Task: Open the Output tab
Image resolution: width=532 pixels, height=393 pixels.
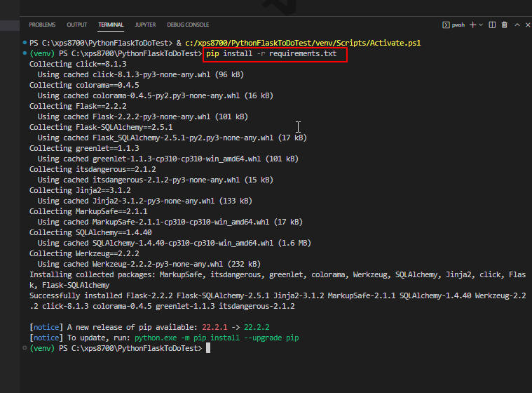Action: pos(76,25)
